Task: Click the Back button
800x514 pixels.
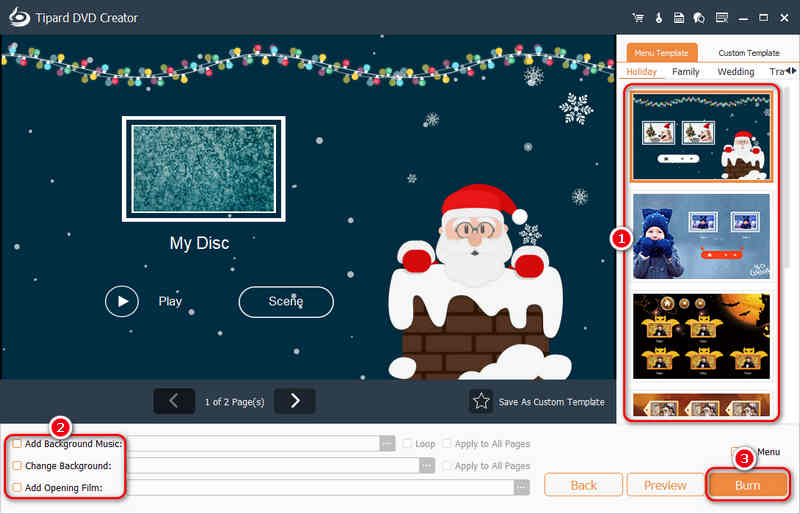Action: pyautogui.click(x=584, y=485)
